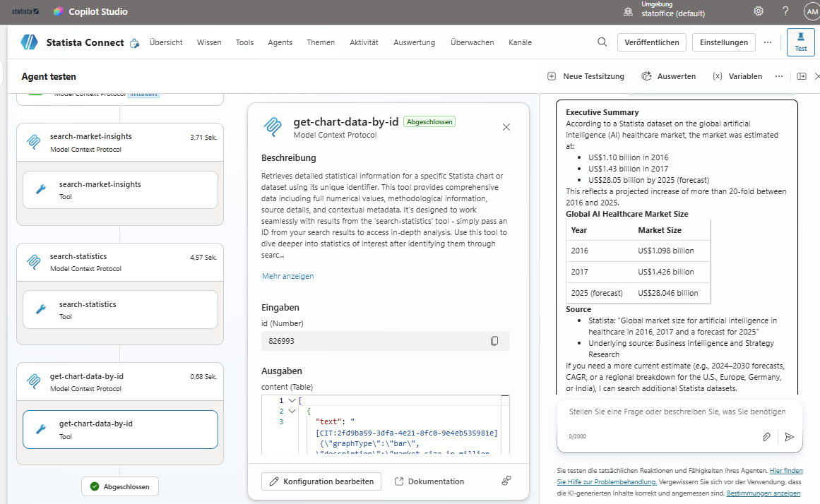Image resolution: width=820 pixels, height=504 pixels.
Task: Collapse JSON line 2 chevron
Action: click(x=292, y=411)
